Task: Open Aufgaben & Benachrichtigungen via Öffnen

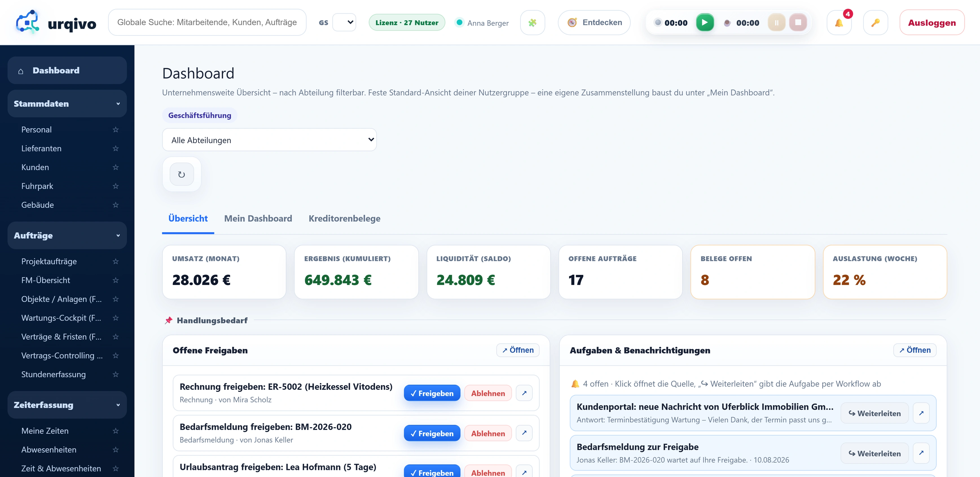Action: 915,350
